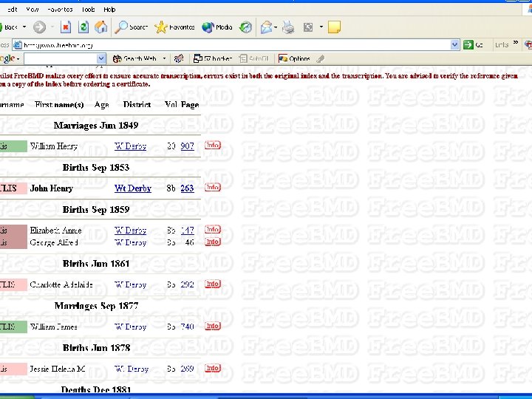
Task: Click the 'Marriages Jun 1849' heading
Action: pos(96,125)
